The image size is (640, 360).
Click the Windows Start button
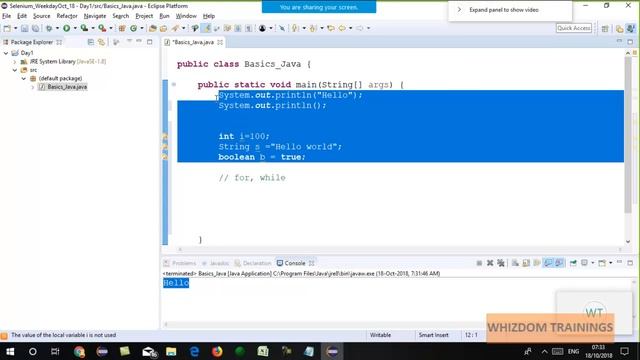(10, 351)
